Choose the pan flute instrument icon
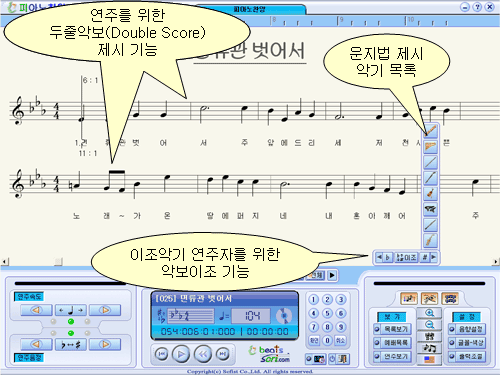The width and height of the screenshot is (500, 375). point(430,146)
